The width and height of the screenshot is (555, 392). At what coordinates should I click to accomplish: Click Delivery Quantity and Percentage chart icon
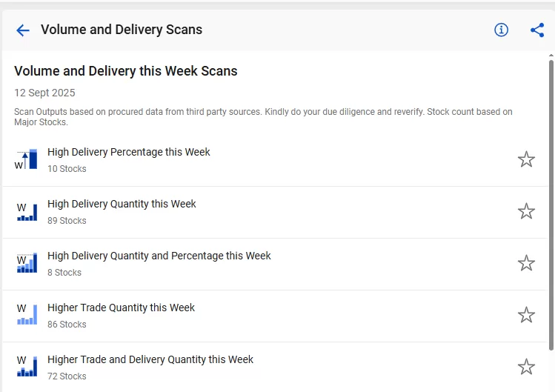point(27,263)
